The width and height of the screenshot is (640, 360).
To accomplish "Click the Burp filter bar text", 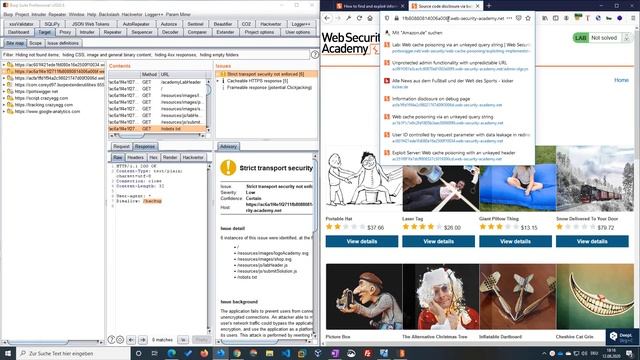I will tap(155, 55).
